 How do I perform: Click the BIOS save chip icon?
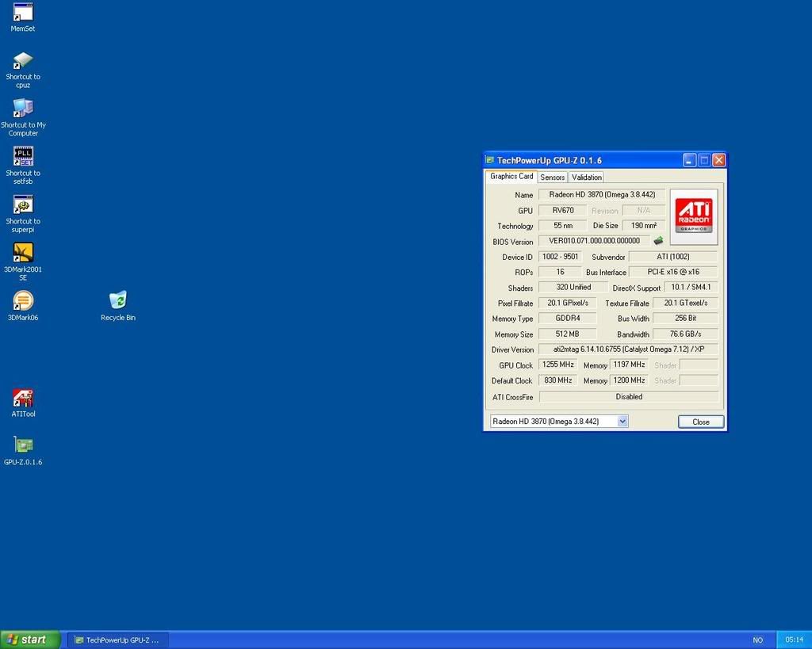(658, 241)
